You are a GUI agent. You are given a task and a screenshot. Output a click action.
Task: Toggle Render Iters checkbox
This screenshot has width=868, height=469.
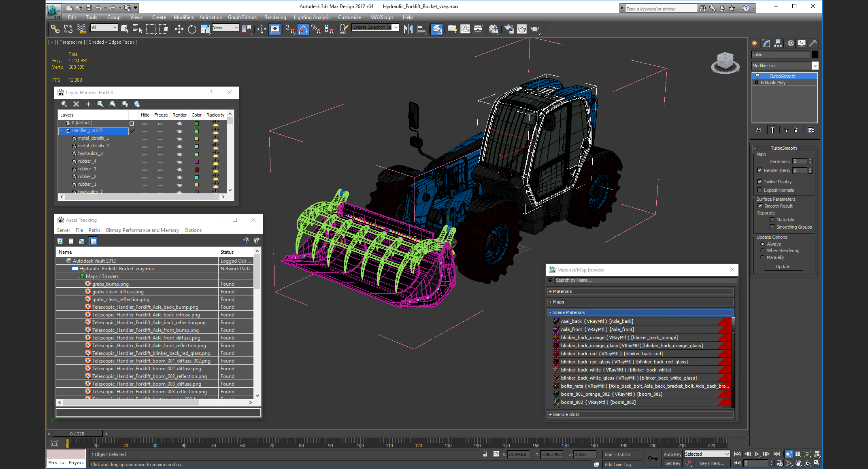(x=759, y=170)
